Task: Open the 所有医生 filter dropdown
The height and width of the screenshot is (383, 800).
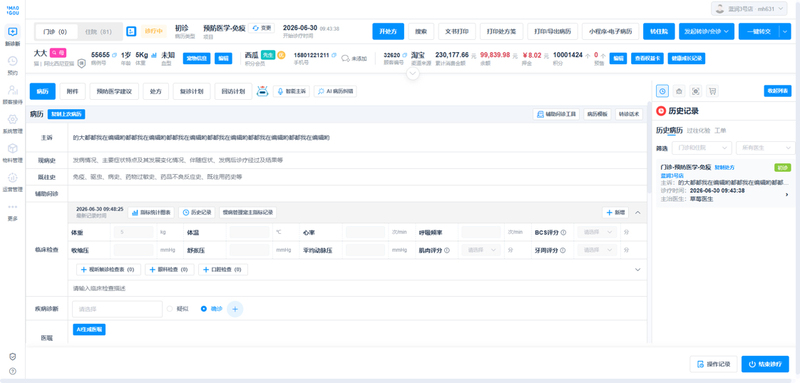Action: coord(765,148)
